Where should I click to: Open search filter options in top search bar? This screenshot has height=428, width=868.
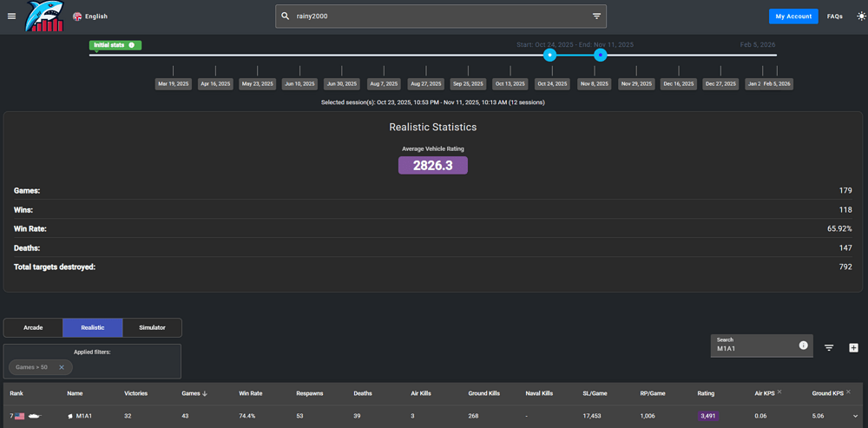click(596, 16)
